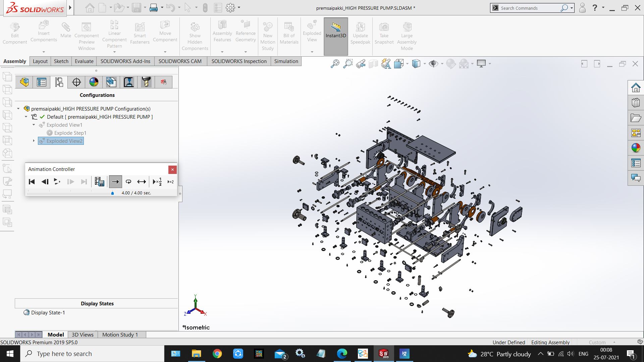644x362 pixels.
Task: Collapse the Exploded View1 tree node
Action: pyautogui.click(x=34, y=125)
